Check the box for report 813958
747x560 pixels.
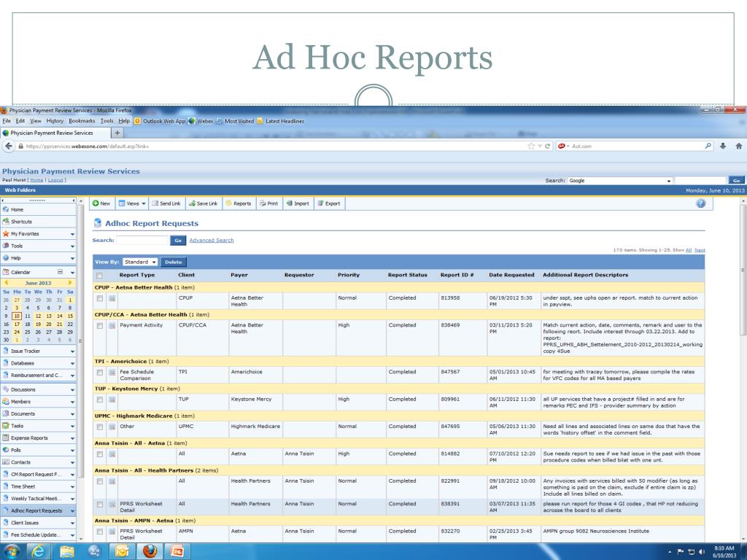click(99, 298)
